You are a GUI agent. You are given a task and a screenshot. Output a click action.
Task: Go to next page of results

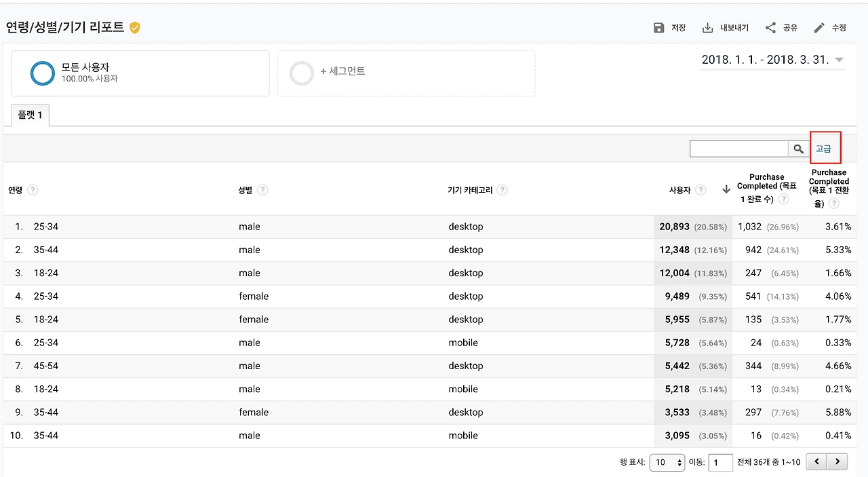(x=838, y=462)
